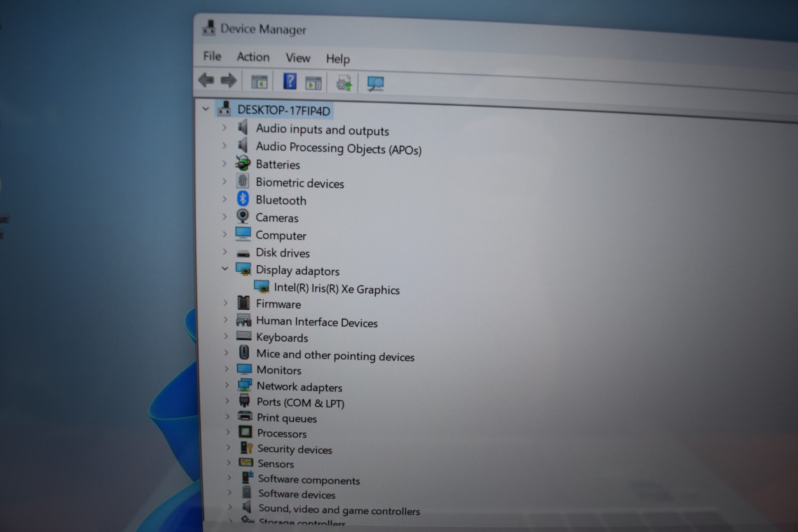Click the Mice and pointing devices icon

[244, 352]
